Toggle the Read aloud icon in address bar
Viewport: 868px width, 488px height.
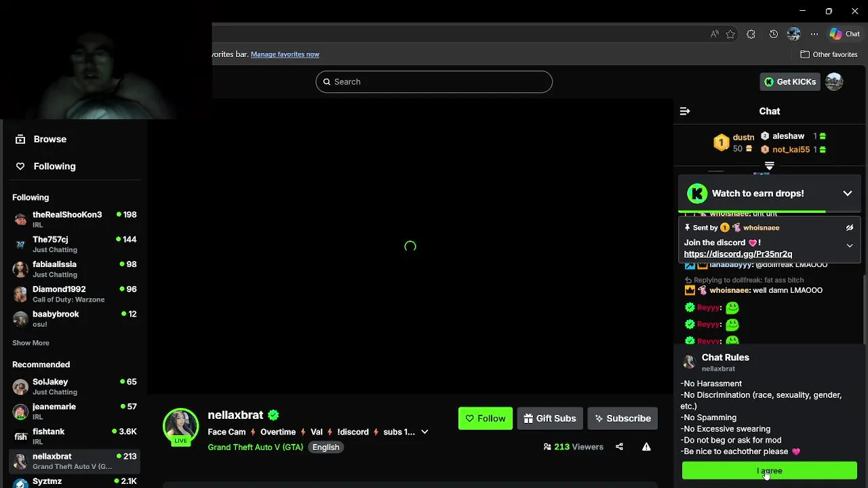tap(714, 34)
